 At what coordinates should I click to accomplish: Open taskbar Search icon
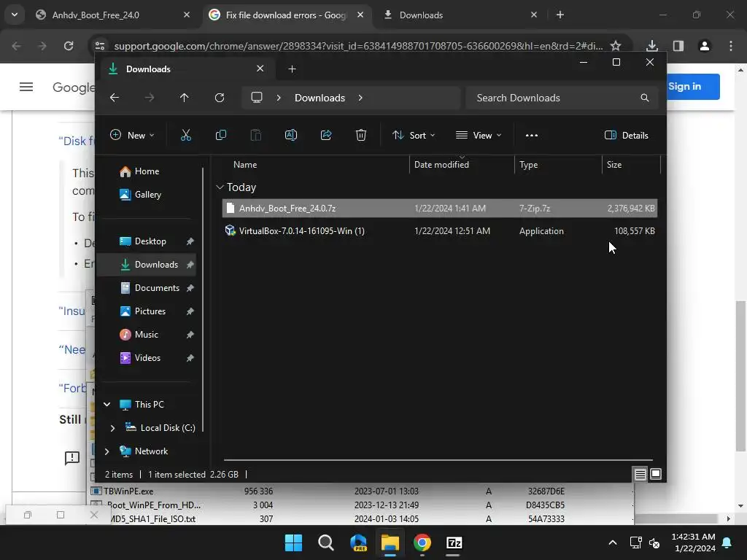click(x=326, y=542)
